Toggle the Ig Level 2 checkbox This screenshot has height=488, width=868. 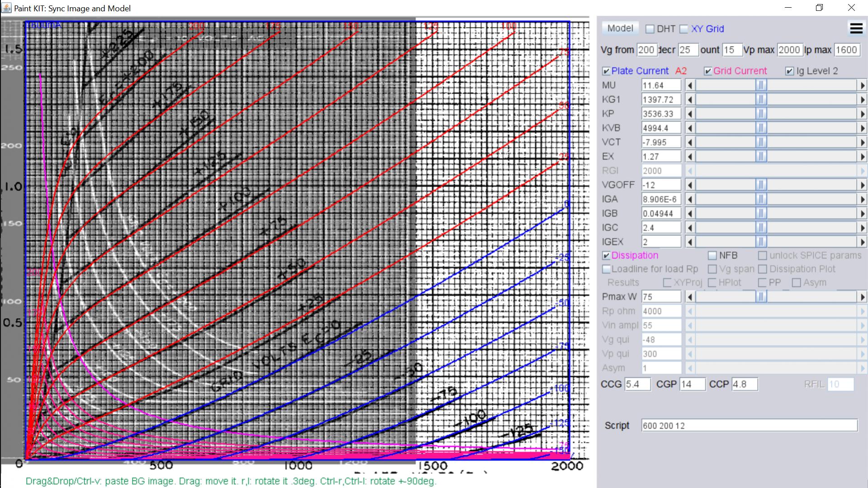click(x=789, y=71)
